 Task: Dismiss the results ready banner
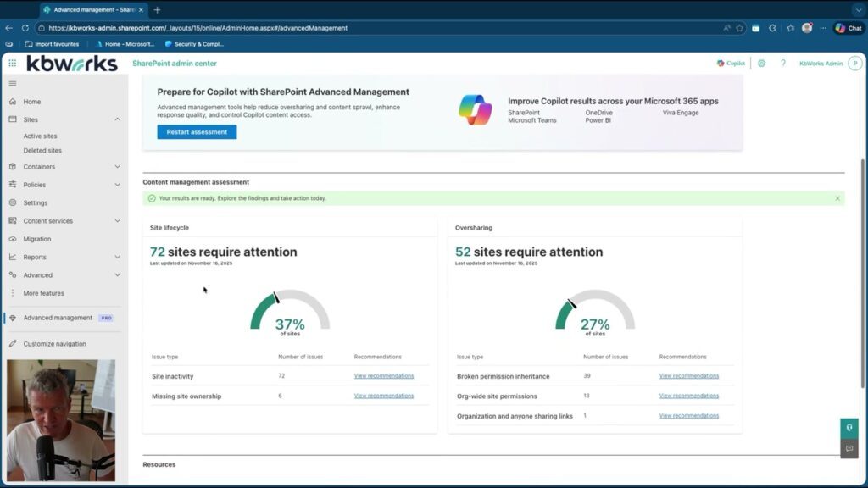click(x=837, y=198)
